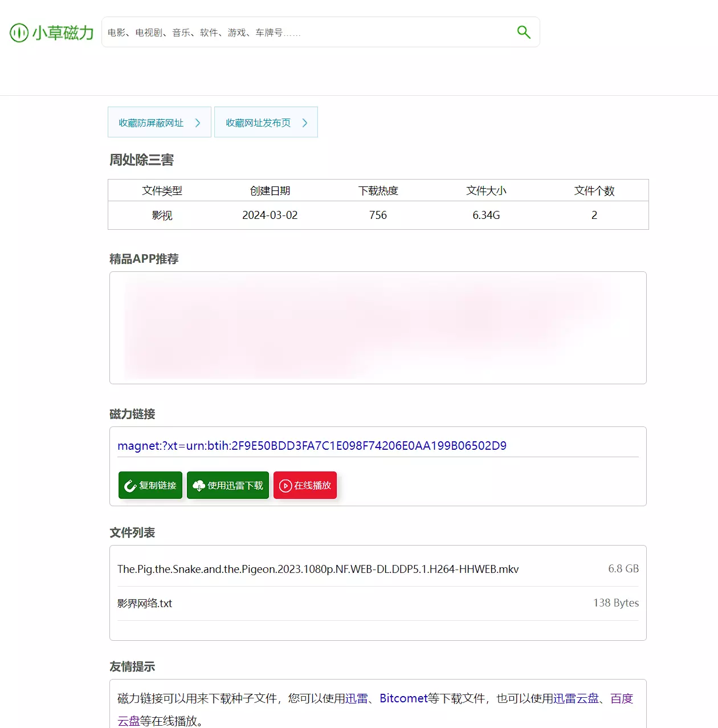Click the arrow beside 收藏网址发布页
This screenshot has width=718, height=728.
tap(305, 123)
